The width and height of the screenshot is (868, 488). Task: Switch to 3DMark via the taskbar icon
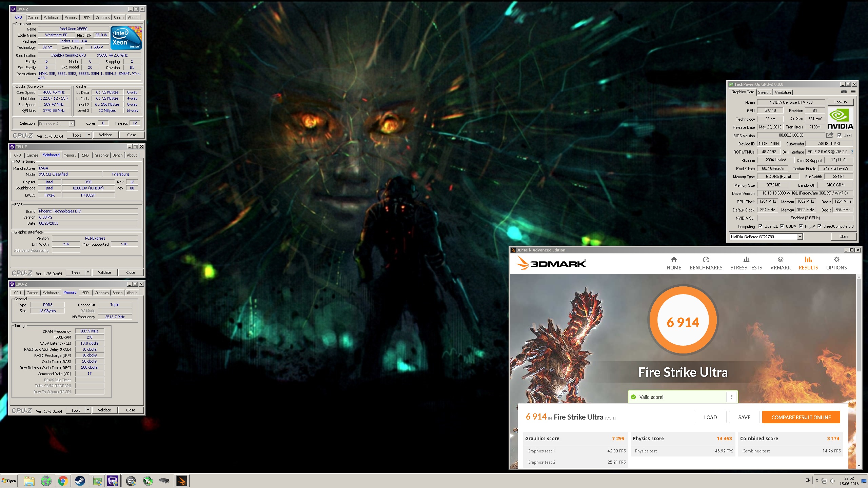181,481
